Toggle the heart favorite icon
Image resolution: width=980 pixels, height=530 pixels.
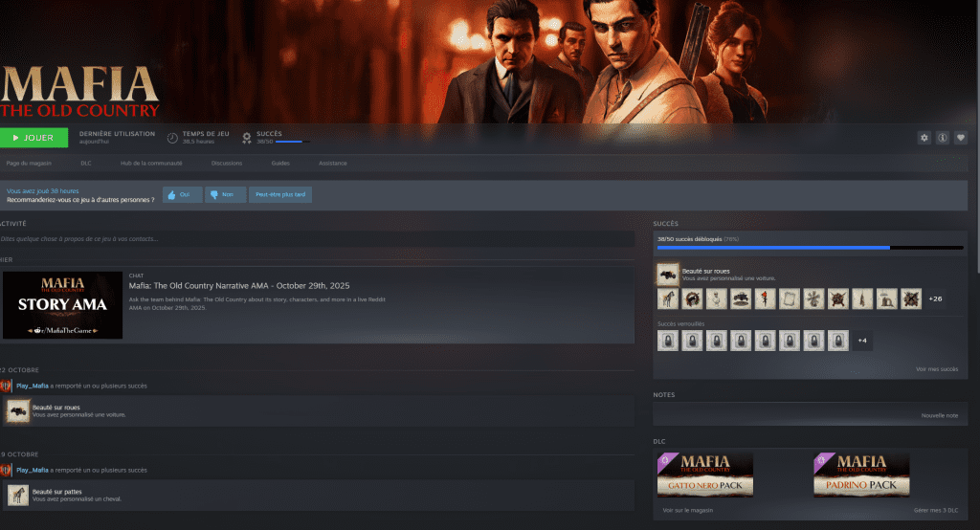pos(961,138)
